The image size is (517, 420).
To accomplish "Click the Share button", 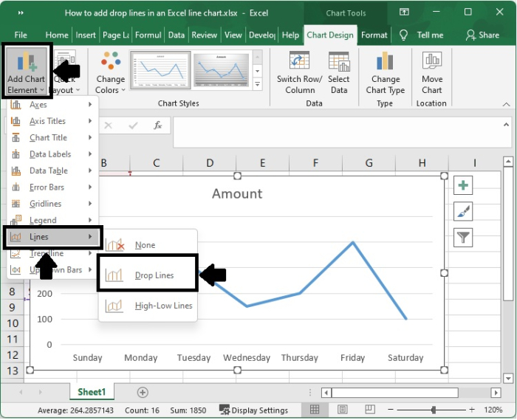I will pyautogui.click(x=482, y=35).
